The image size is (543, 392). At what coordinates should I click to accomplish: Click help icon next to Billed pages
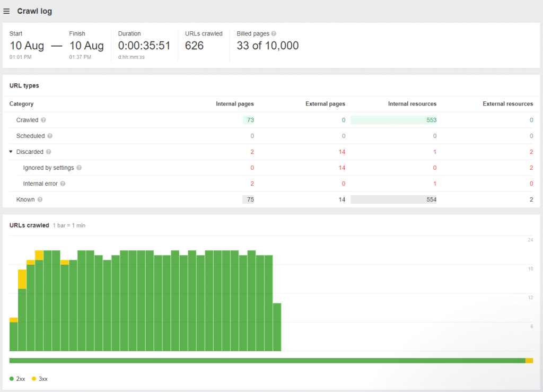pos(274,33)
